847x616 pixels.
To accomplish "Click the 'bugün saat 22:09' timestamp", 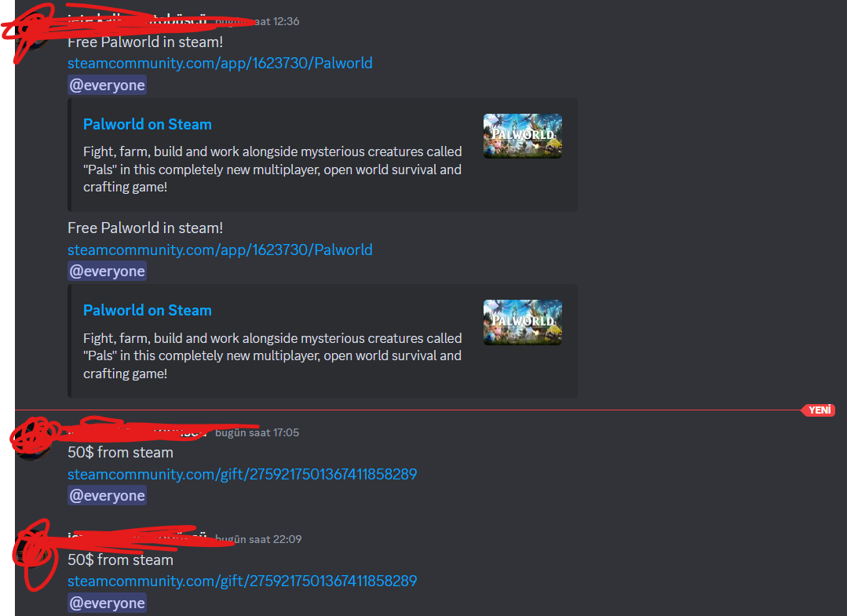I will (x=258, y=539).
